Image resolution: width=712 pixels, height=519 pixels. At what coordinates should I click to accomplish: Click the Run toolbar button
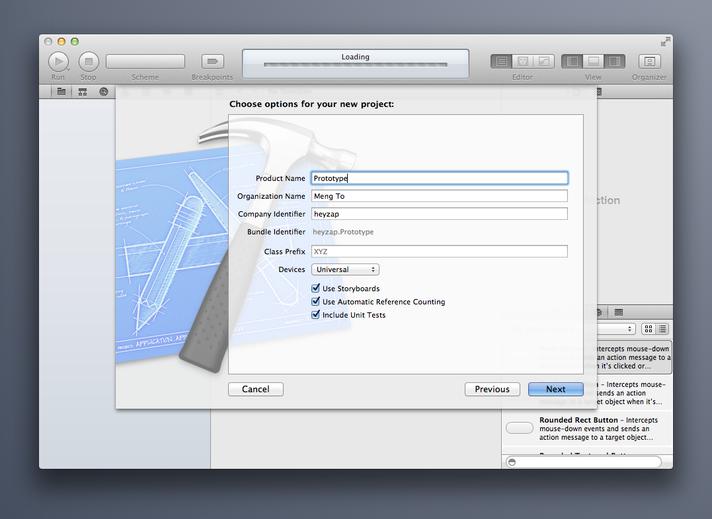tap(58, 61)
